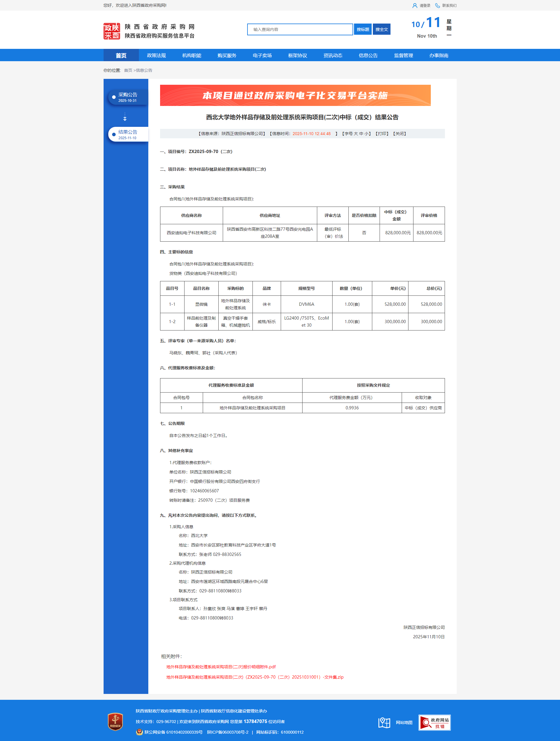Select 采购公告 2025-10-31 timeline step
The height and width of the screenshot is (741, 560).
128,97
